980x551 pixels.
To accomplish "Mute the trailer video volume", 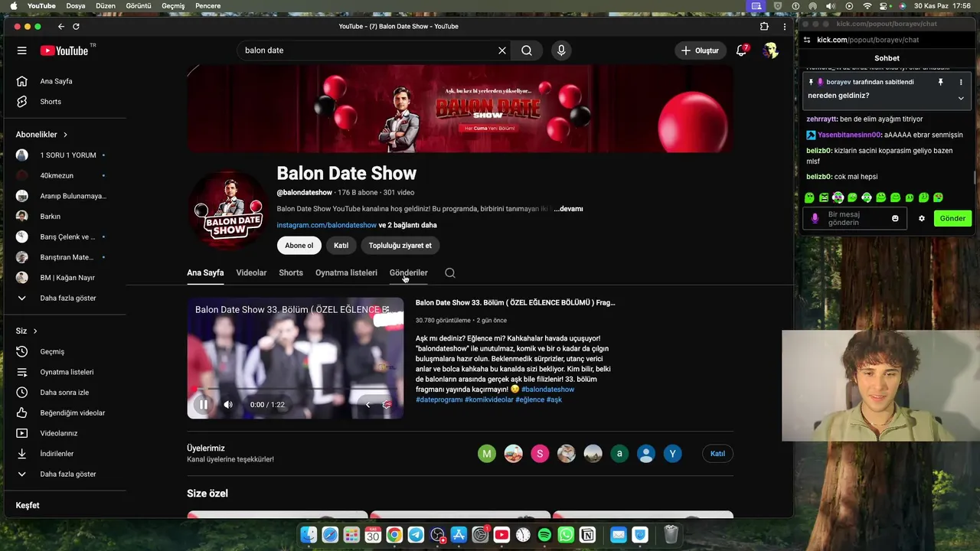I will pos(227,405).
